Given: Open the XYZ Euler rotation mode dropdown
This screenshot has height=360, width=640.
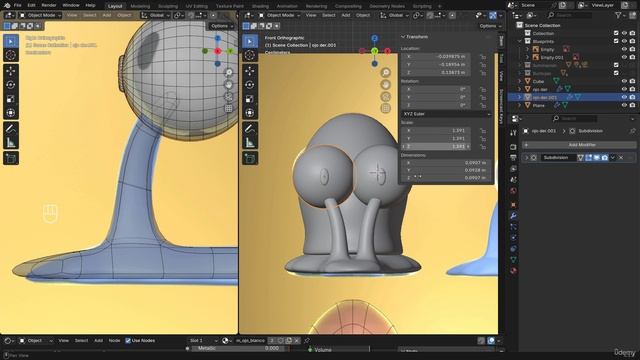Looking at the screenshot, I should coord(447,114).
